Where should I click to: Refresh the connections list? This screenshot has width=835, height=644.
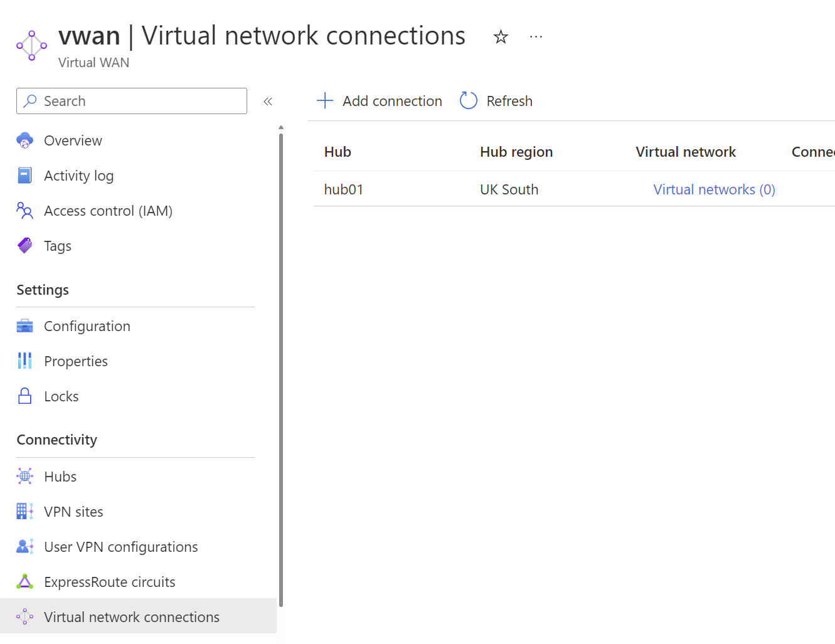[x=495, y=100]
